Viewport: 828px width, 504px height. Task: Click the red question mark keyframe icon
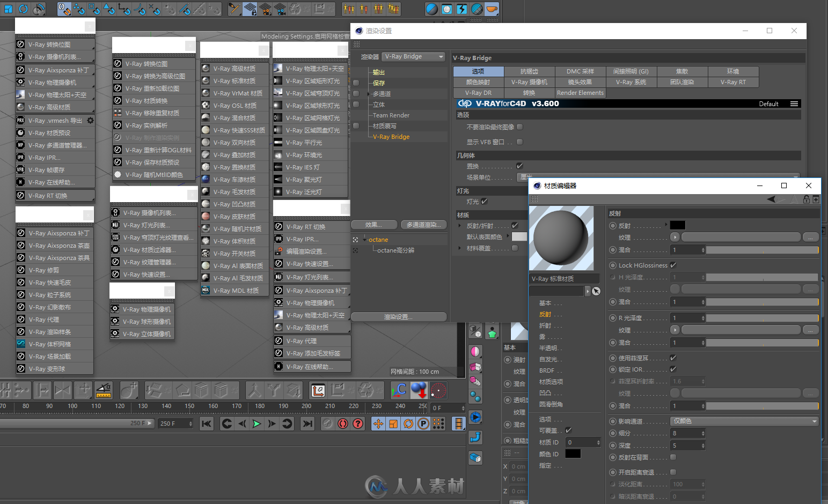tap(358, 424)
